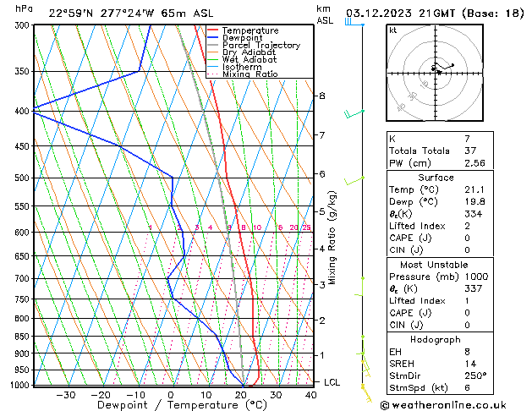The image size is (532, 411).
Task: Click the wind barb at the 300 hPa level
Action: 354,23
